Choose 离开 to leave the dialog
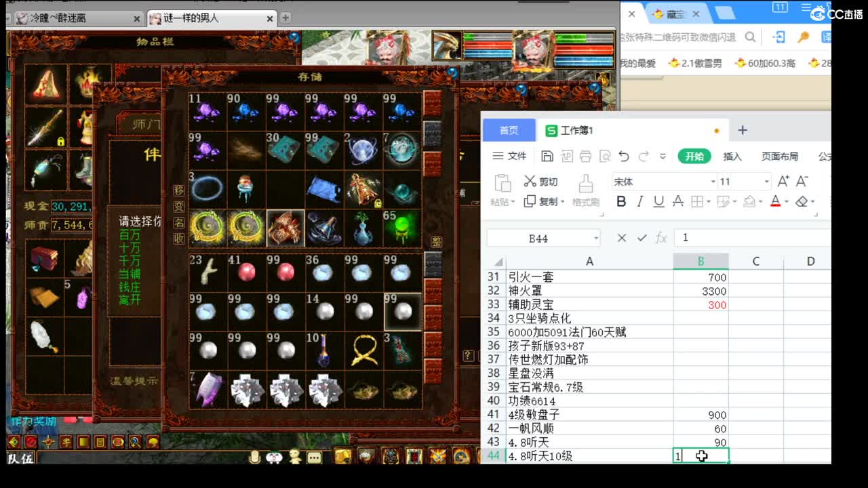This screenshot has width=868, height=488. 130,300
